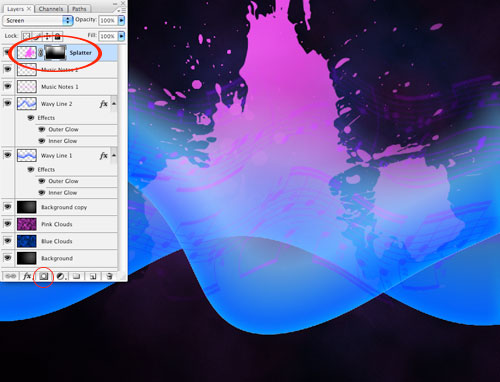Hide the Background copy layer
Screen dimensions: 500x382
(7, 207)
